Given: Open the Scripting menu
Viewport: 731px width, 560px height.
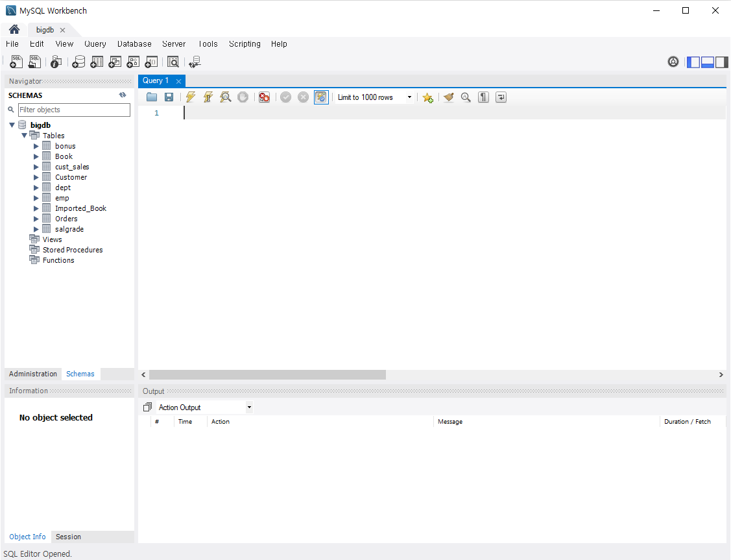Looking at the screenshot, I should tap(245, 44).
